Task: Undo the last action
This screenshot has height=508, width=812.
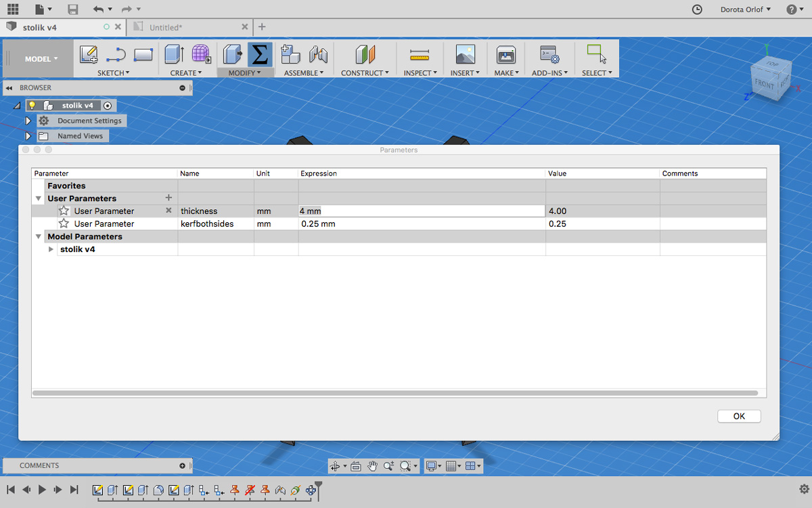Action: point(99,9)
